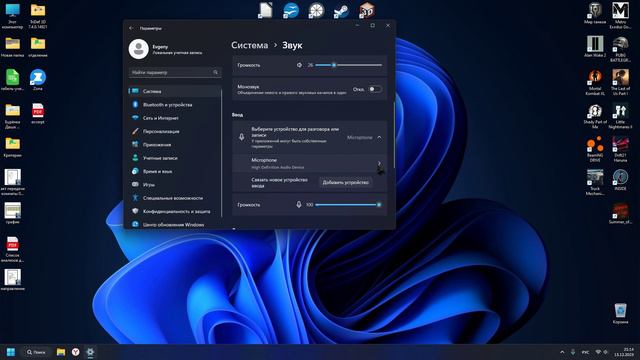Viewport: 640px width, 360px height.
Task: Open PUBG Battlegrounds desktop shortcut
Action: [x=620, y=49]
